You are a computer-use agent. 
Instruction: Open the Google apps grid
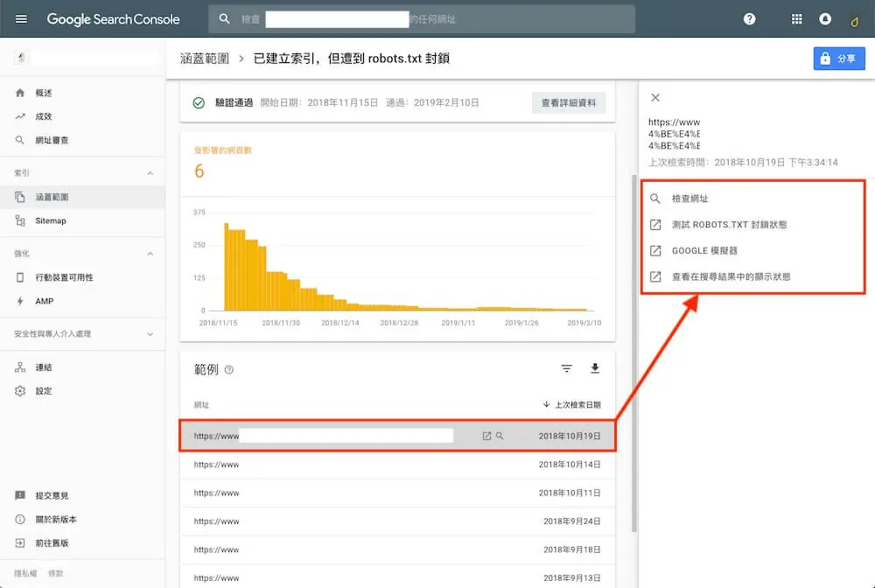[797, 19]
